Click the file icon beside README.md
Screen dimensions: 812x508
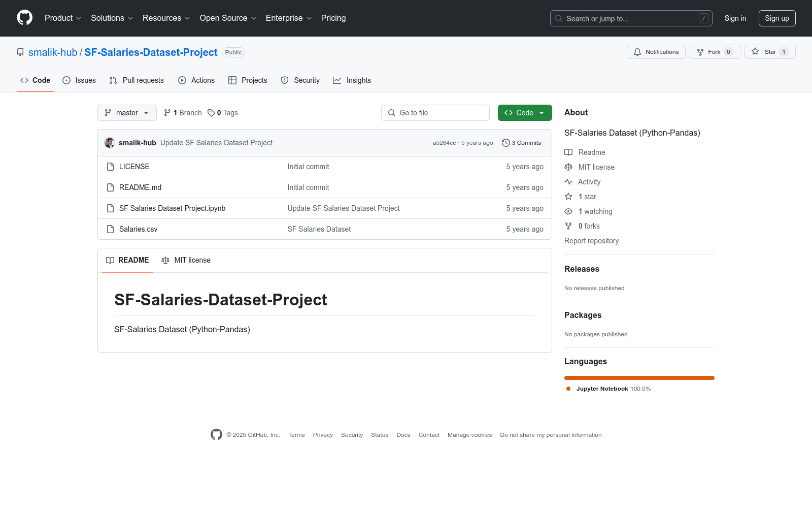[110, 187]
